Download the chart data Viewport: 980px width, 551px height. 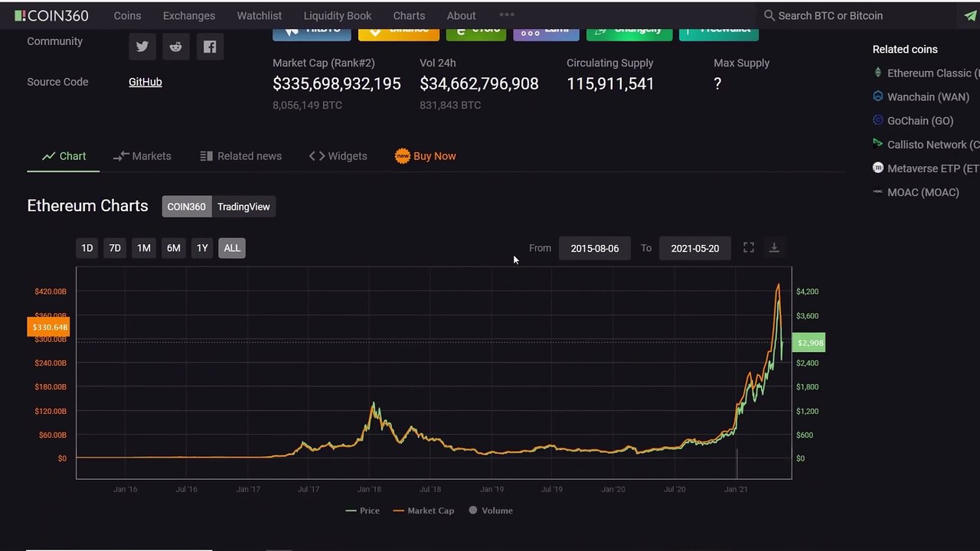tap(774, 247)
